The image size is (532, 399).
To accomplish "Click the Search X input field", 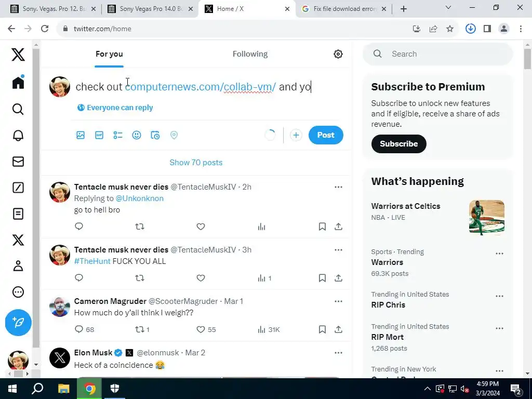I will [437, 54].
